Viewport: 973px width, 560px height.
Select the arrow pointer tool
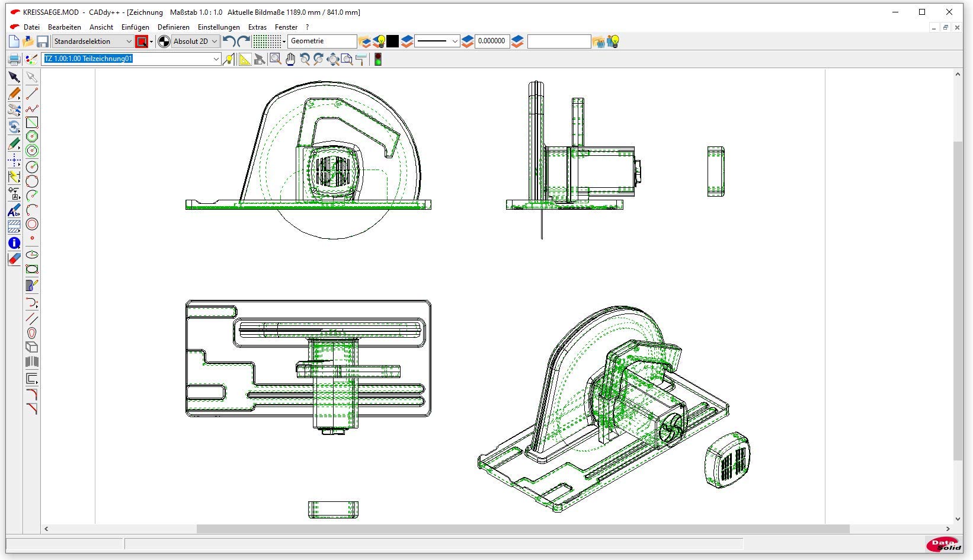click(14, 77)
